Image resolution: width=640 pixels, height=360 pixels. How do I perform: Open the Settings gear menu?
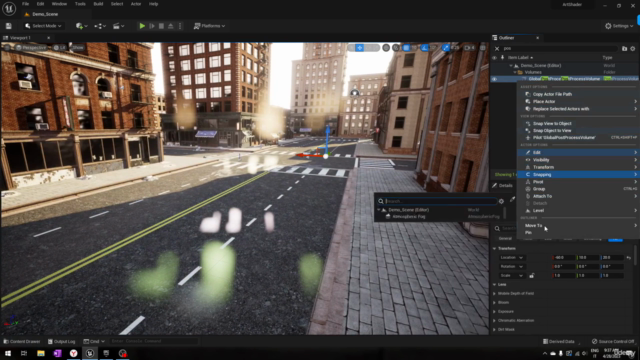pyautogui.click(x=619, y=26)
